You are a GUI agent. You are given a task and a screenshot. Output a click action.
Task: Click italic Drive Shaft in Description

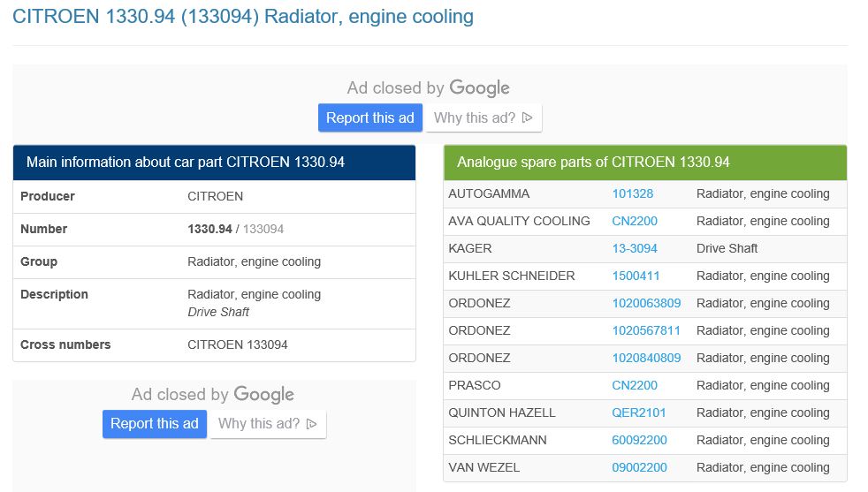pyautogui.click(x=218, y=312)
